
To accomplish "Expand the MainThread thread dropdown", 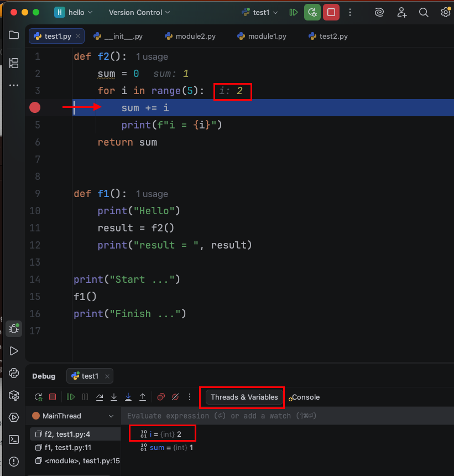I will pyautogui.click(x=111, y=416).
